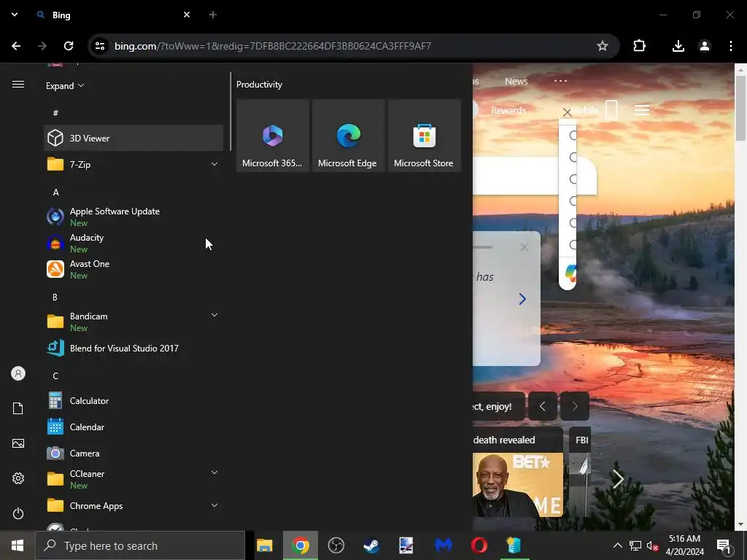
Task: Open the Microsoft Edge tile
Action: tap(348, 136)
